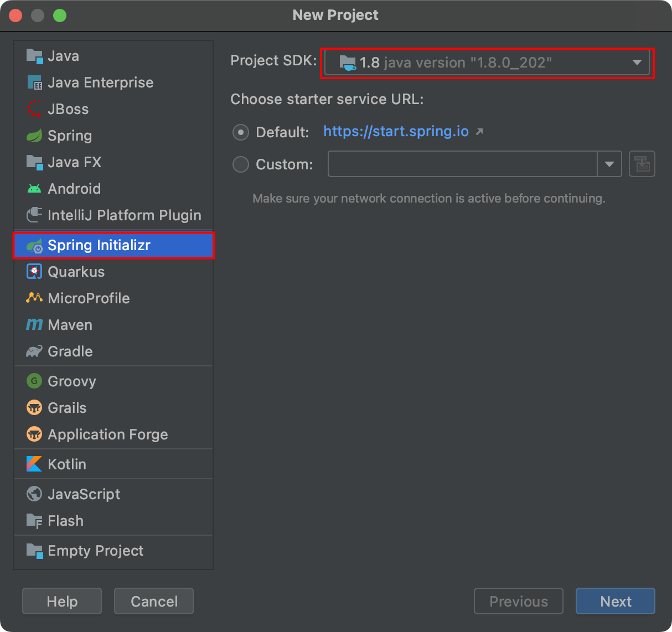Click inside the Custom URL input field
This screenshot has width=672, height=632.
pyautogui.click(x=463, y=164)
